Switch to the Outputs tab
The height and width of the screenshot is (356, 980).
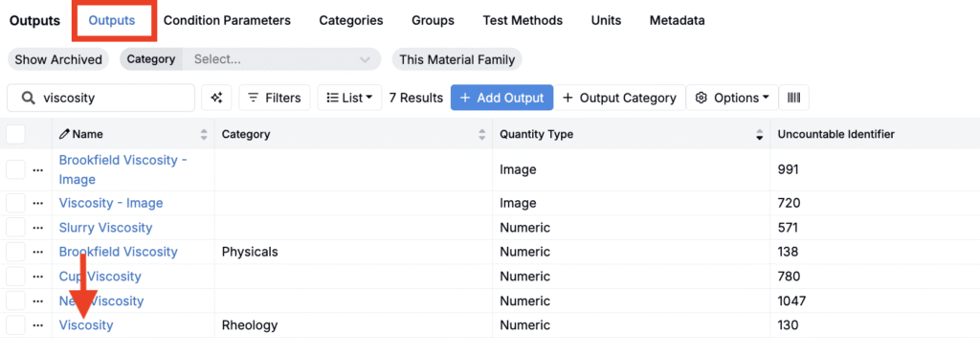(x=112, y=21)
